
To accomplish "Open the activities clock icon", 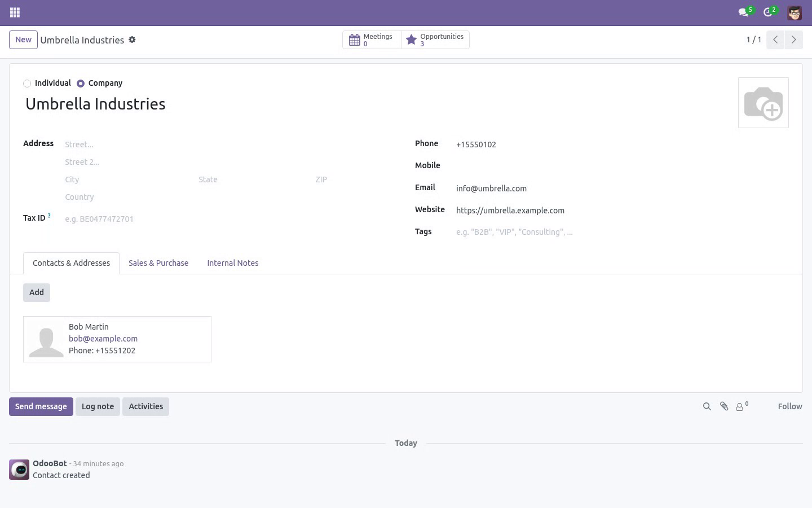I will tap(770, 12).
